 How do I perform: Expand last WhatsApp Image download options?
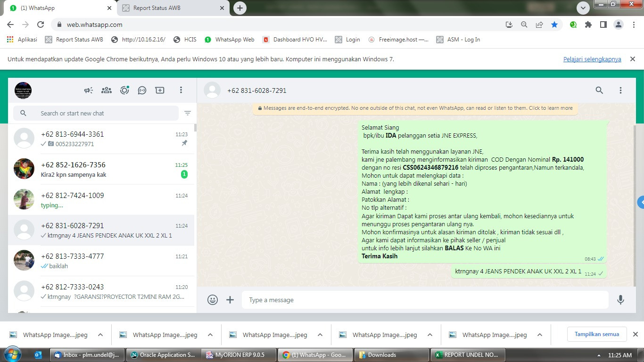(x=540, y=335)
